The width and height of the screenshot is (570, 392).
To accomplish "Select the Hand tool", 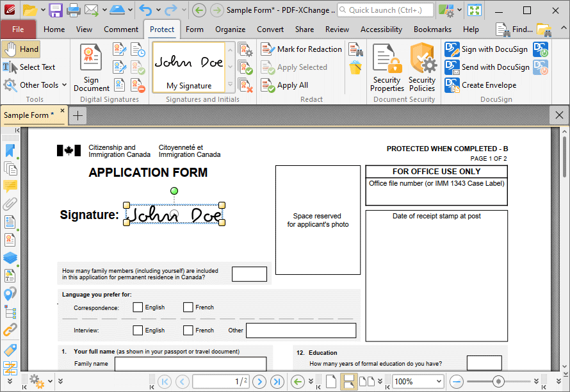I will pos(21,49).
